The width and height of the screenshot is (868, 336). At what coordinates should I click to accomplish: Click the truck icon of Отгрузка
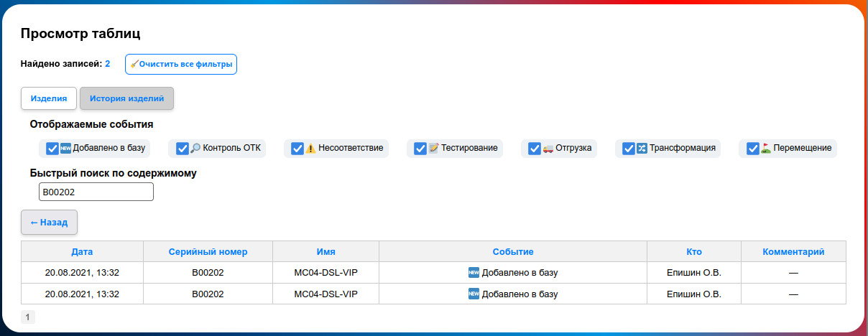click(548, 149)
